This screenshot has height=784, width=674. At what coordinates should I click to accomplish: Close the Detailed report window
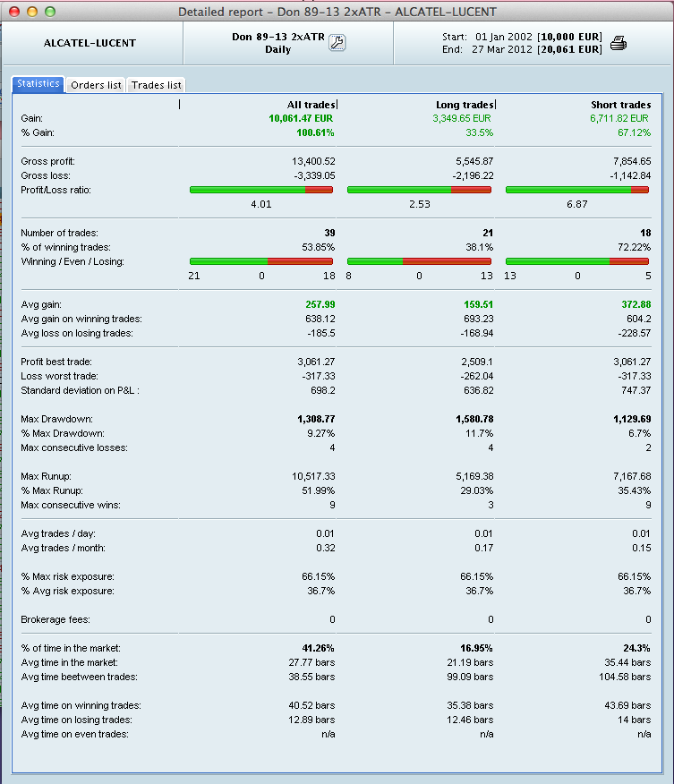click(x=14, y=12)
